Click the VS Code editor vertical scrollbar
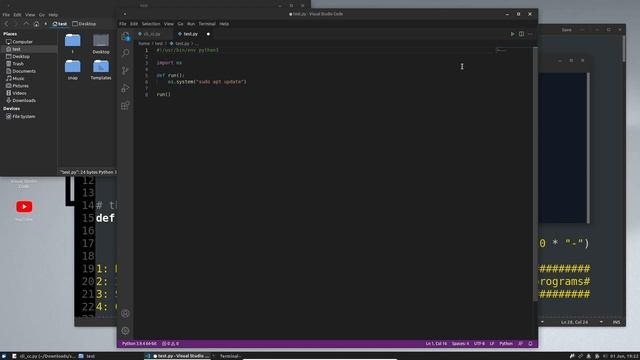The width and height of the screenshot is (640, 360). pos(535,174)
